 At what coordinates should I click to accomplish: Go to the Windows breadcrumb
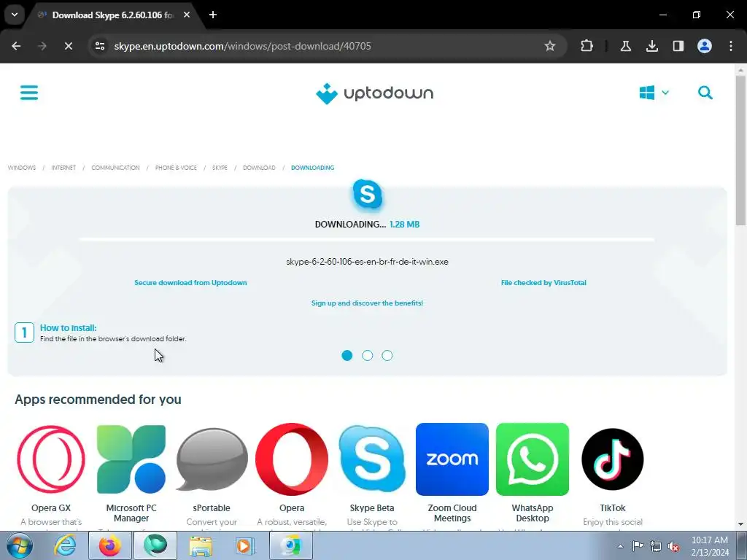coord(22,168)
